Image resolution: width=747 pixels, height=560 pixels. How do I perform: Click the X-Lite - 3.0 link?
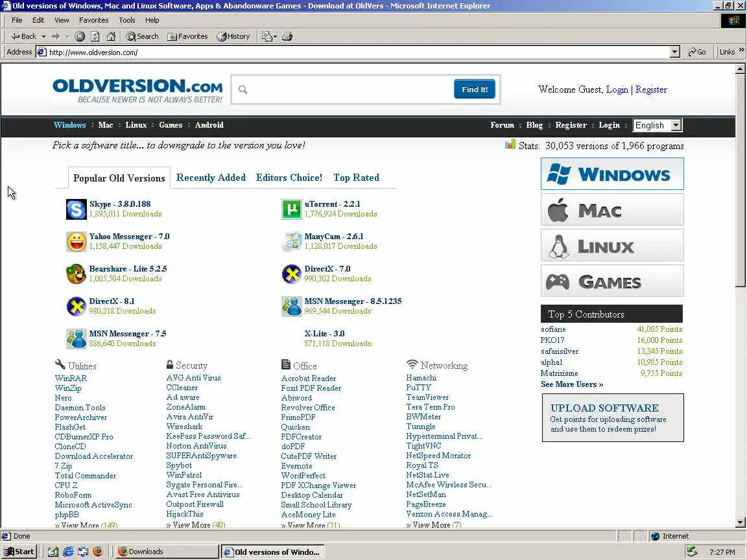click(x=324, y=334)
